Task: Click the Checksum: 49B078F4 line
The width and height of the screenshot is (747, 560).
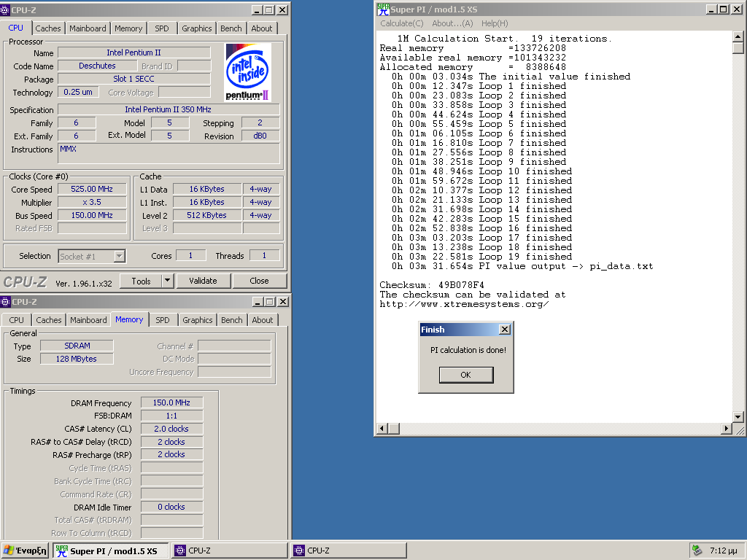Action: [x=432, y=285]
